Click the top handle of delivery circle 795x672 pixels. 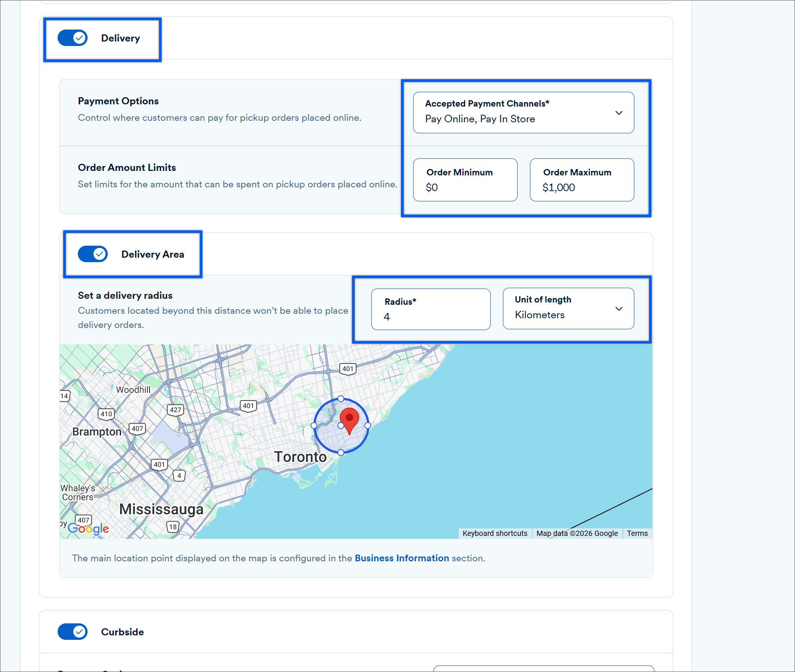click(341, 399)
